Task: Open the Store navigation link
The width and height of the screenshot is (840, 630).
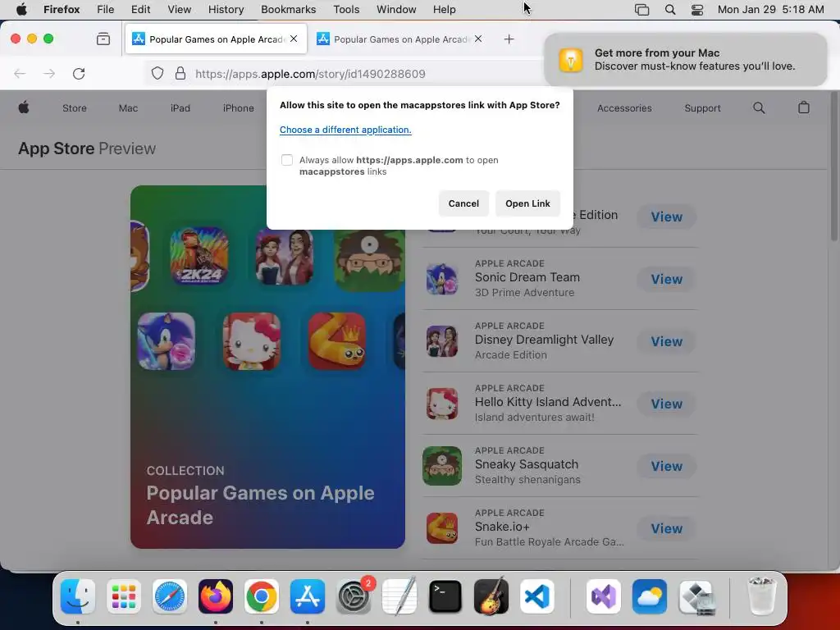Action: pos(75,108)
